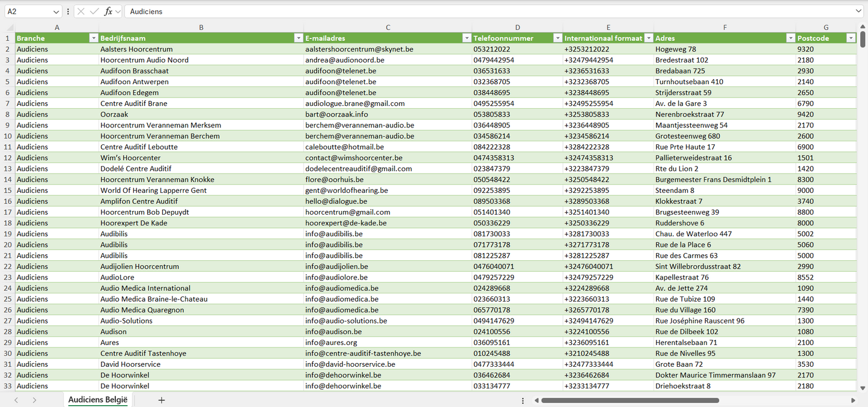The image size is (868, 407).
Task: Click the previous sheet navigation arrow
Action: click(x=16, y=400)
